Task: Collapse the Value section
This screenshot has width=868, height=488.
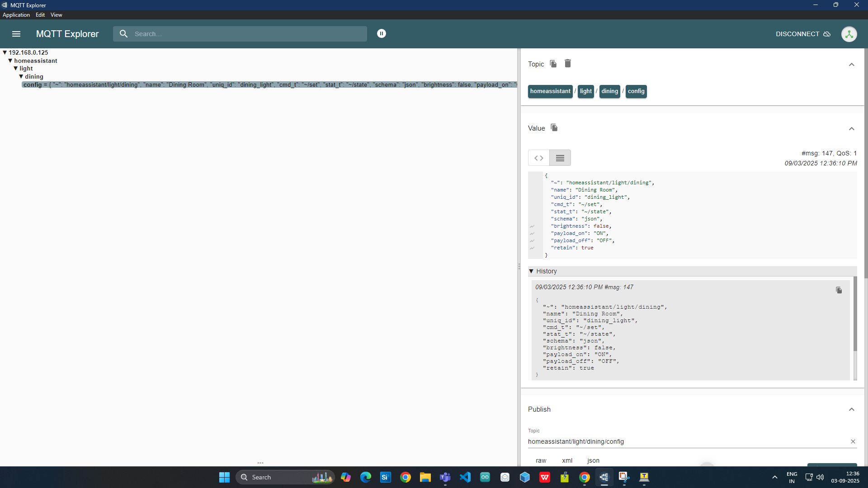Action: (x=852, y=129)
